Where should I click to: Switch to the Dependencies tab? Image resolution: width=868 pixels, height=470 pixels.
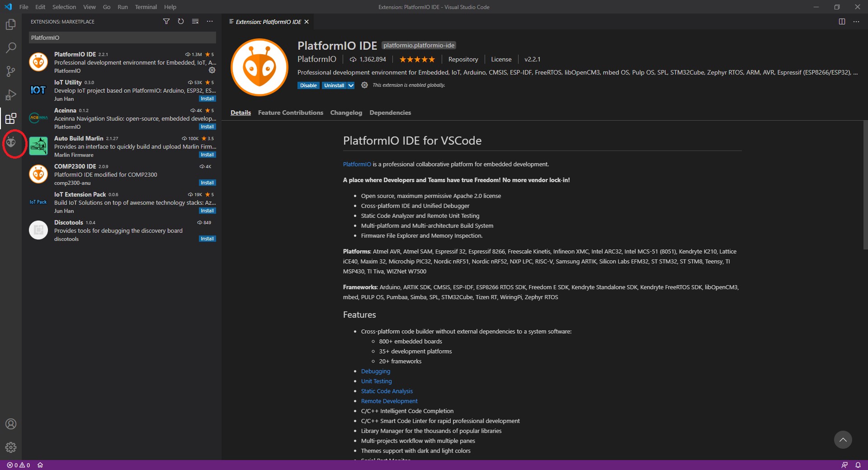(390, 113)
